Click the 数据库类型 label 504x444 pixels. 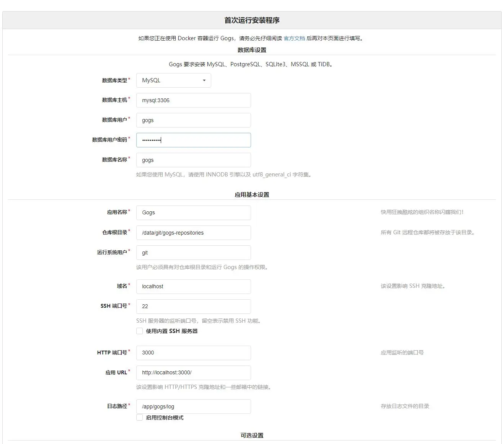[x=114, y=80]
